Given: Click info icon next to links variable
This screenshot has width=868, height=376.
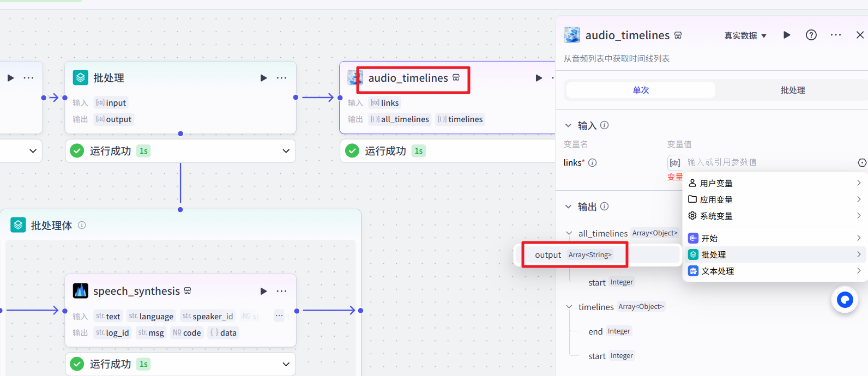Looking at the screenshot, I should [x=593, y=162].
